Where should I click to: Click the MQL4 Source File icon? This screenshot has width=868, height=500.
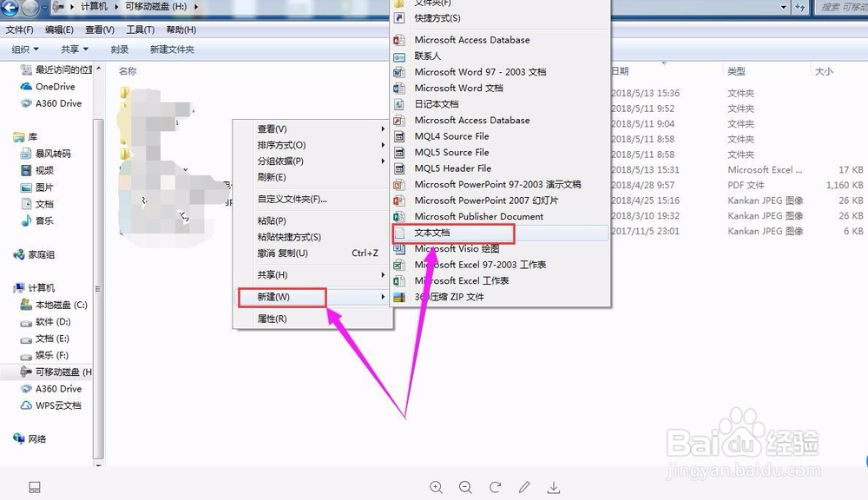click(x=399, y=137)
